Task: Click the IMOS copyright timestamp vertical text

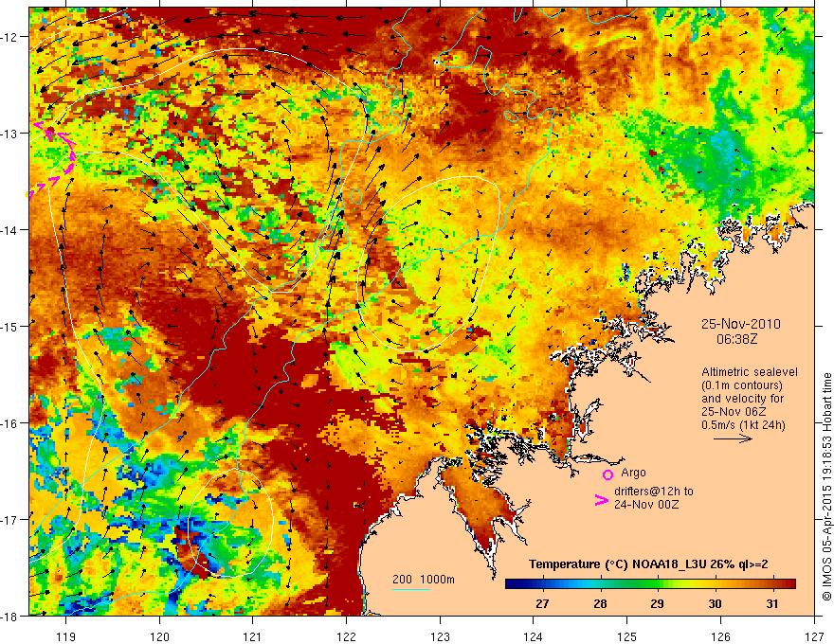Action: [826, 486]
